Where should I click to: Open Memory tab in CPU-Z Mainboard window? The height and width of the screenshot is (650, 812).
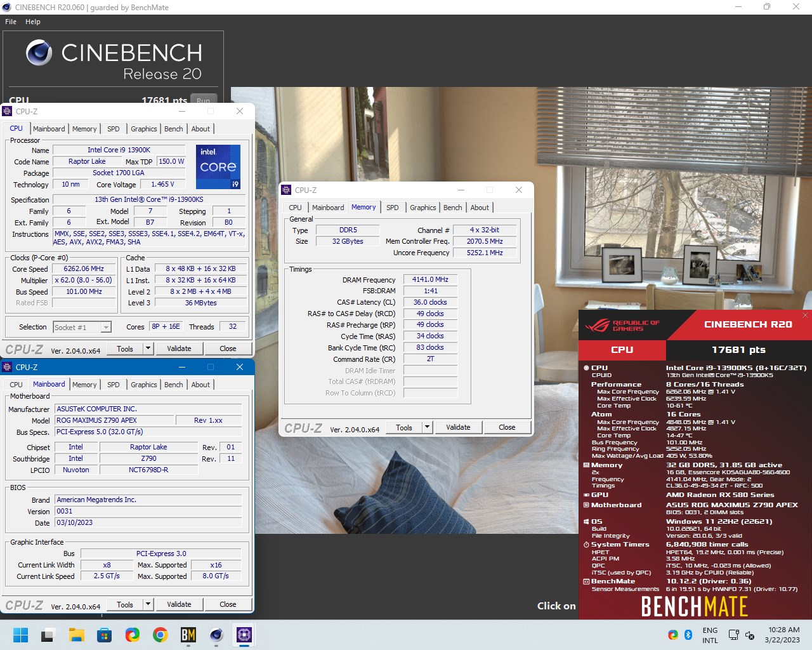(84, 385)
